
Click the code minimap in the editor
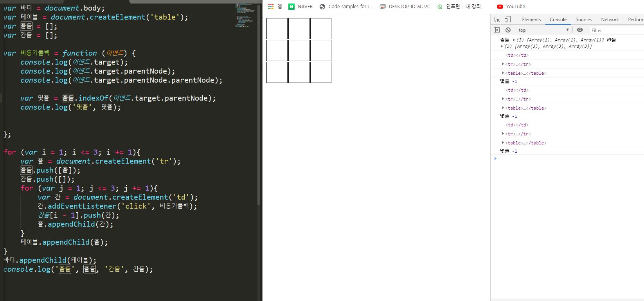click(245, 16)
